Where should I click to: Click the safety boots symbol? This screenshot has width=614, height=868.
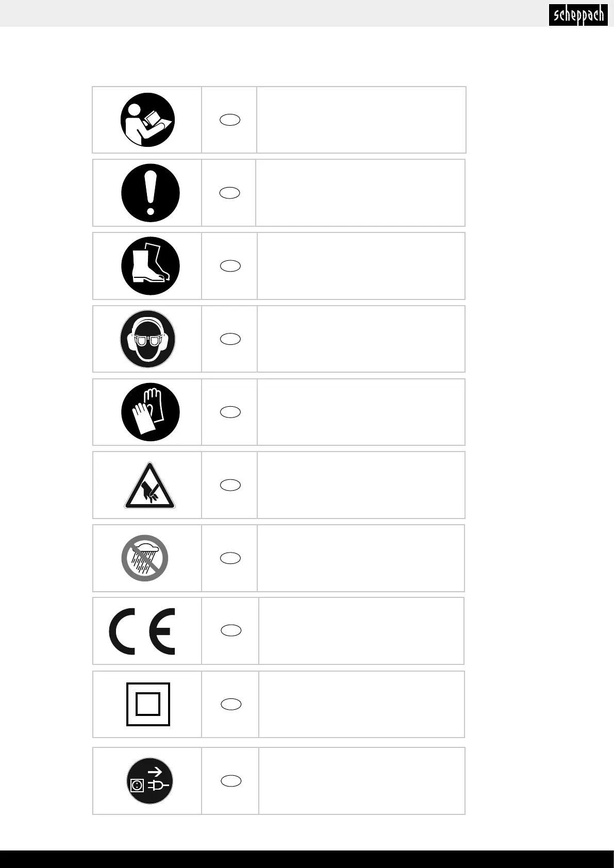(x=151, y=266)
